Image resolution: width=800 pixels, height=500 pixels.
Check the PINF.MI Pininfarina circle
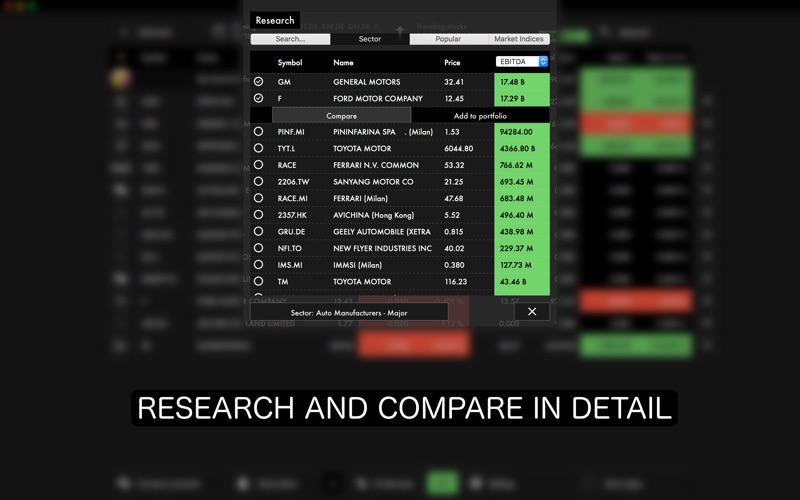[x=259, y=132]
